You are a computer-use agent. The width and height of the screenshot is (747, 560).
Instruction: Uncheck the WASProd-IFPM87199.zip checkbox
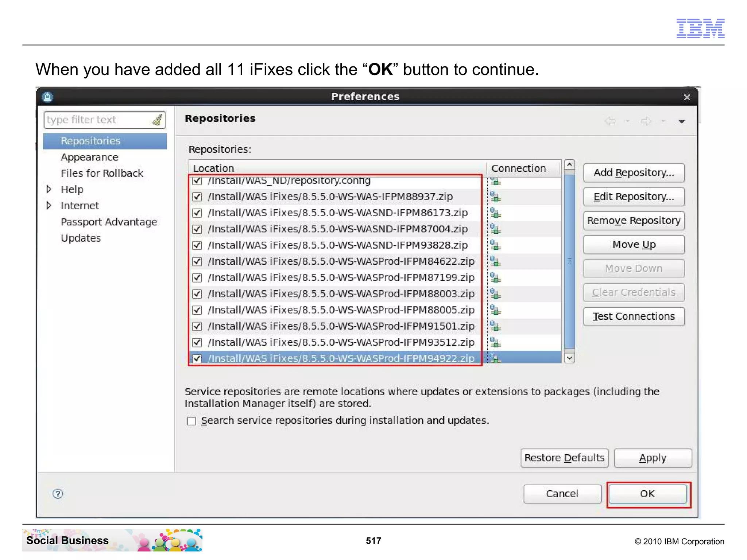point(197,278)
